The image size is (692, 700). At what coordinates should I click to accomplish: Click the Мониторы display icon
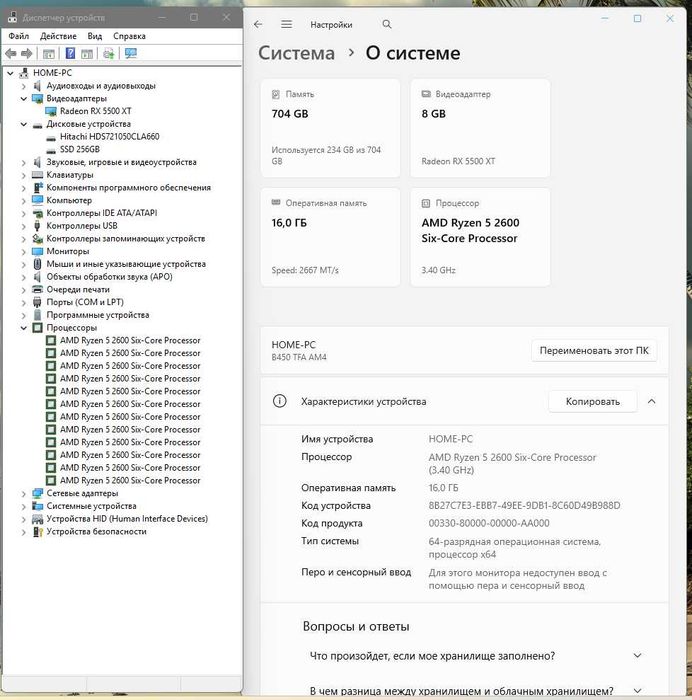[x=38, y=251]
